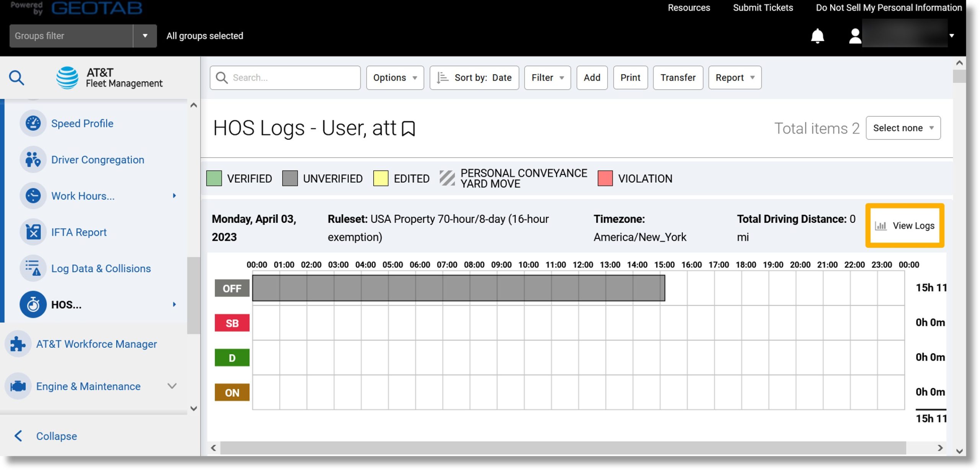Open the notifications bell
Image resolution: width=980 pixels, height=470 pixels.
coord(817,36)
